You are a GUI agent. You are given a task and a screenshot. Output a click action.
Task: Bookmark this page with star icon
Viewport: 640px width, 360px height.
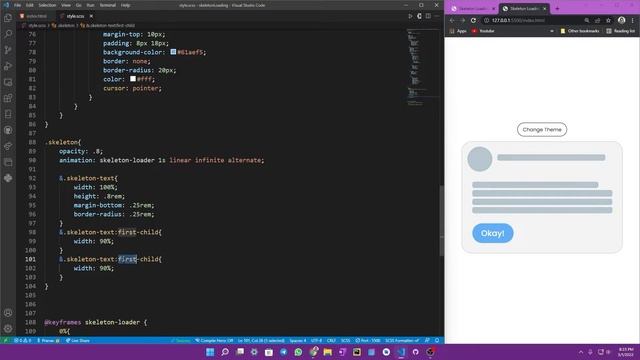609,20
